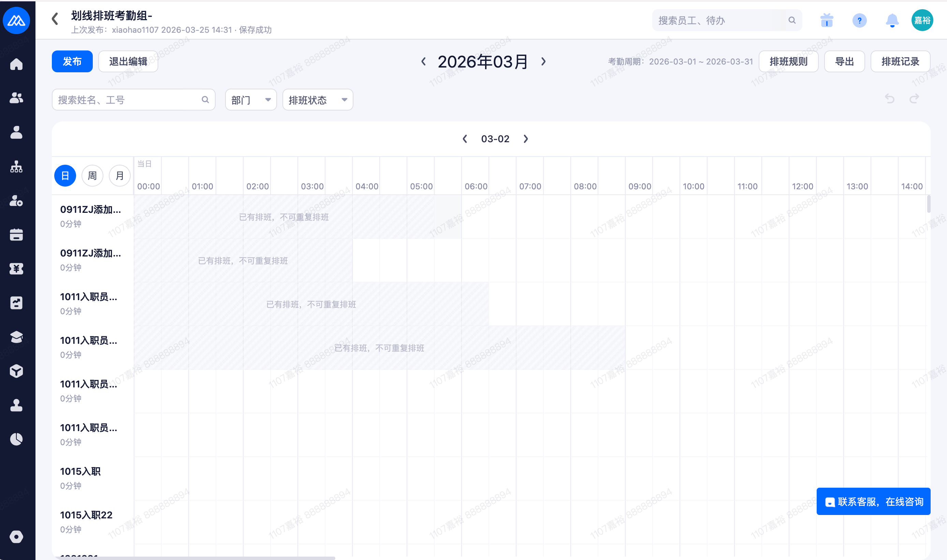947x560 pixels.
Task: Open the org chart sidebar icon
Action: tap(16, 166)
